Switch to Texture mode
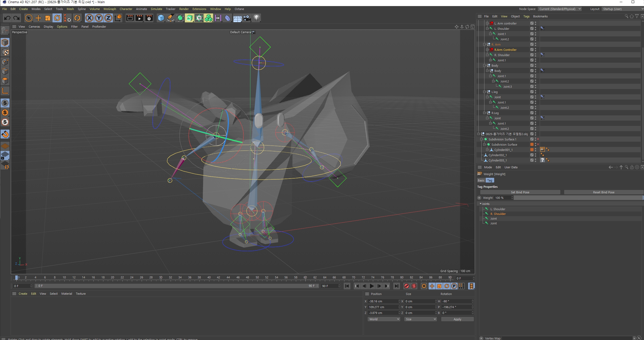The height and width of the screenshot is (340, 644). (5, 52)
